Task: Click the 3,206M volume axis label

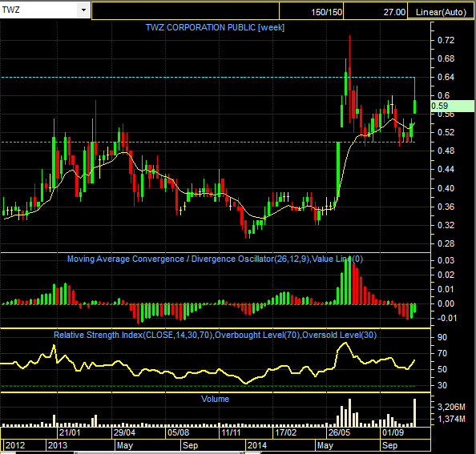Action: coord(451,407)
